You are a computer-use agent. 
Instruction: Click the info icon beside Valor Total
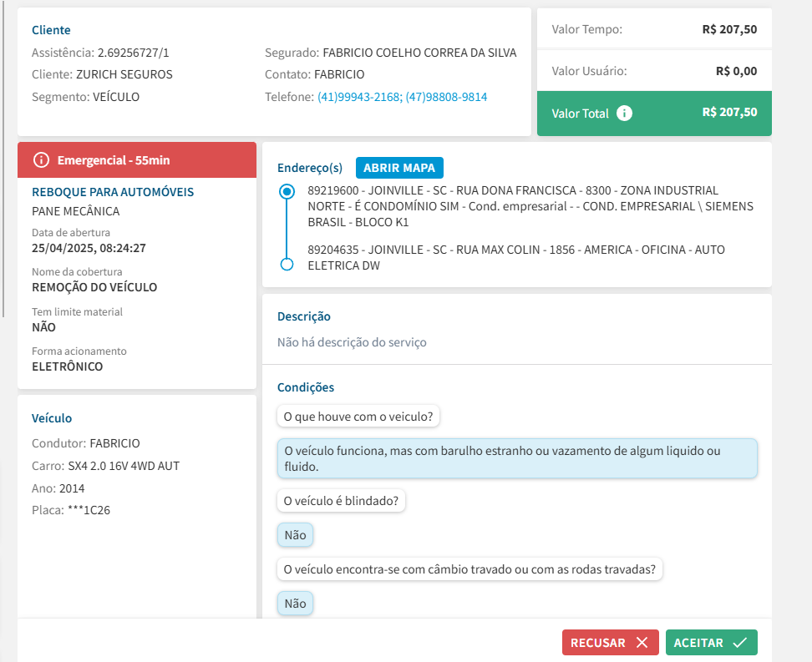[624, 113]
